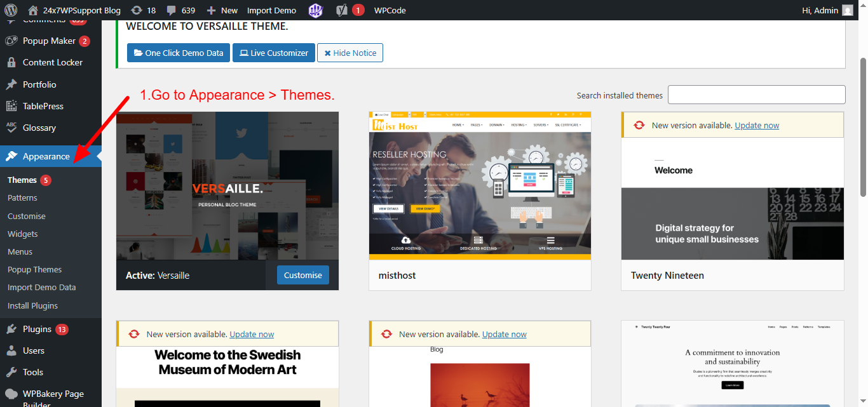Open the Themes submenu link
Screen dimensions: 868x407
pos(22,180)
